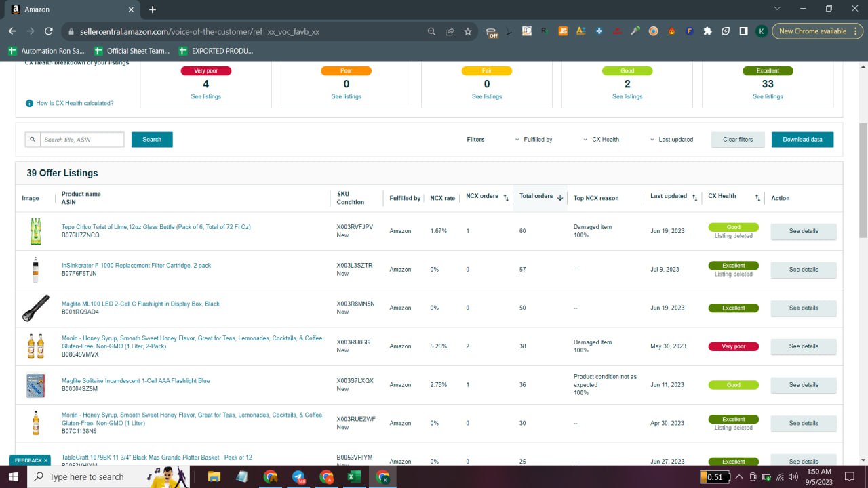Viewport: 868px width, 488px height.
Task: See listings under Excellent
Action: tap(768, 97)
